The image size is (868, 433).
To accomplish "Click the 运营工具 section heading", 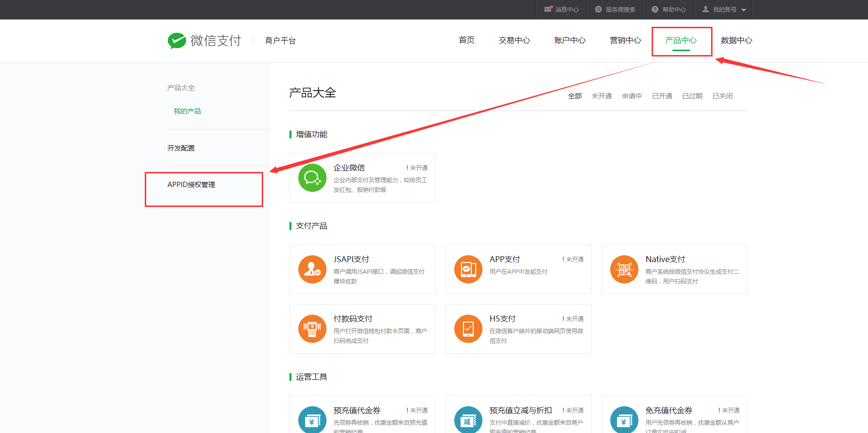I will pyautogui.click(x=311, y=377).
